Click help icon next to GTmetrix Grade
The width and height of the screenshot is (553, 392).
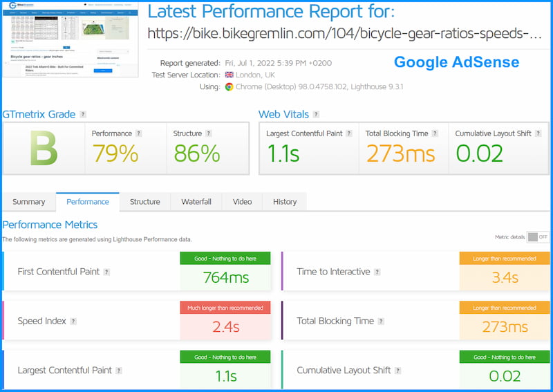click(83, 114)
